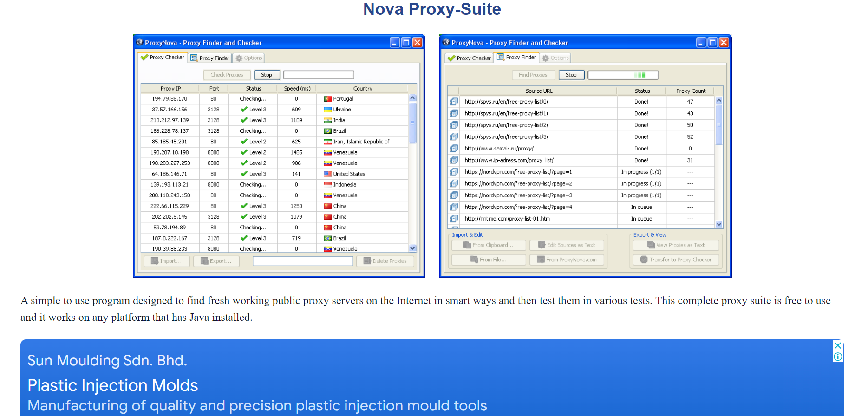Click the source icon beside www.samair.ru/proxy/

coord(454,149)
